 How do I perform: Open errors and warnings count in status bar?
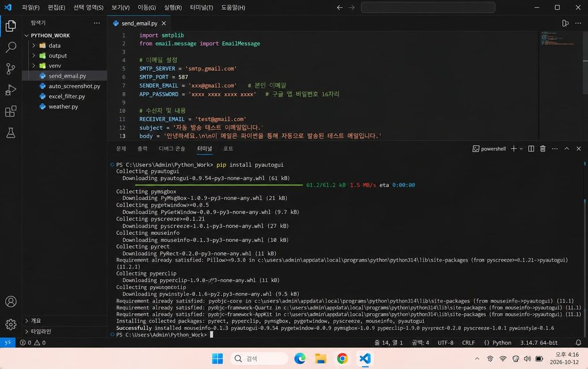coord(33,343)
